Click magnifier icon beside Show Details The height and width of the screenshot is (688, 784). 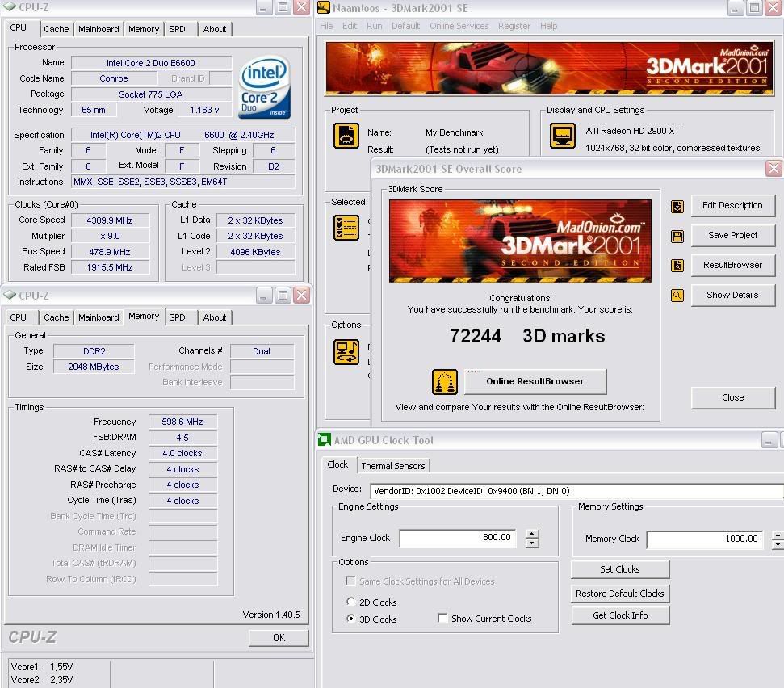[677, 296]
